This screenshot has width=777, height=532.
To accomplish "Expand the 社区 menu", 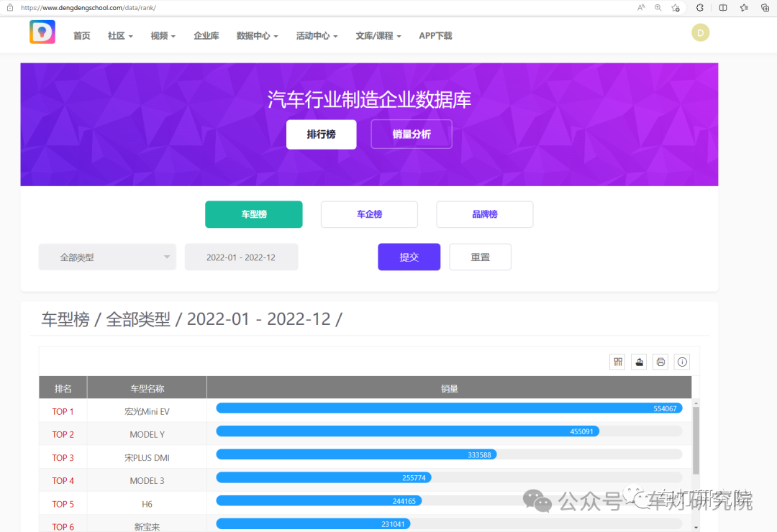I will point(120,36).
